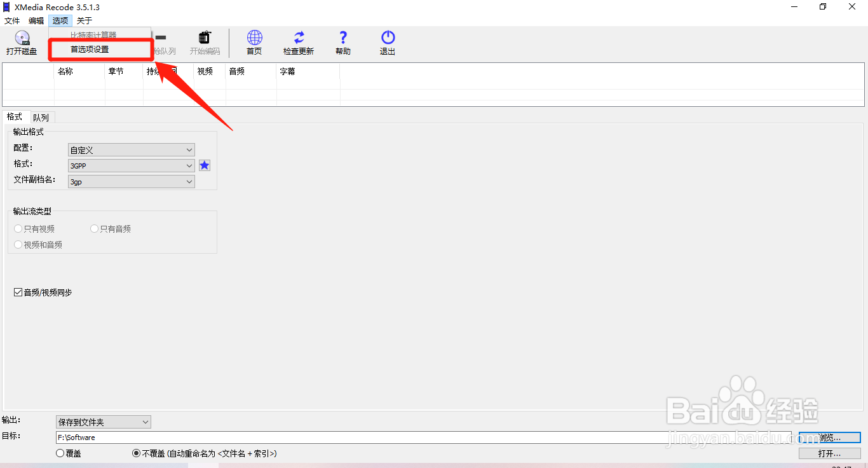Select the 不覆盖 auto-rename radio button
This screenshot has height=468, width=868.
click(137, 453)
